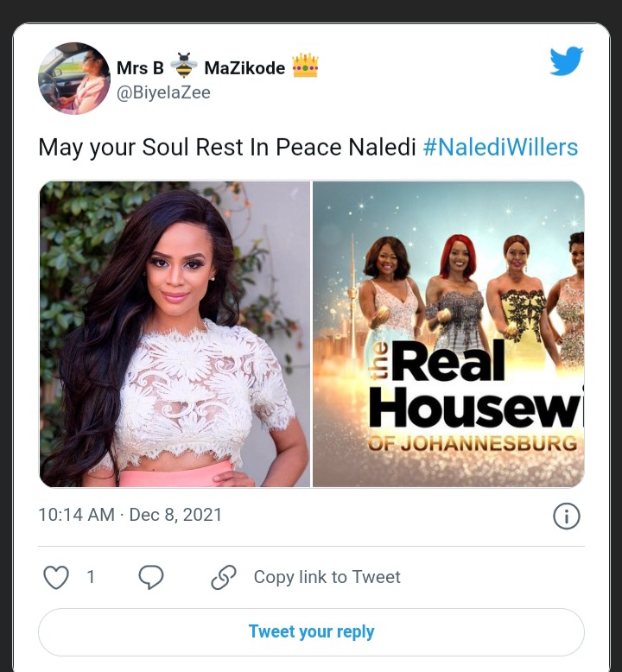Click the crown emoji after MaZikode

point(305,66)
